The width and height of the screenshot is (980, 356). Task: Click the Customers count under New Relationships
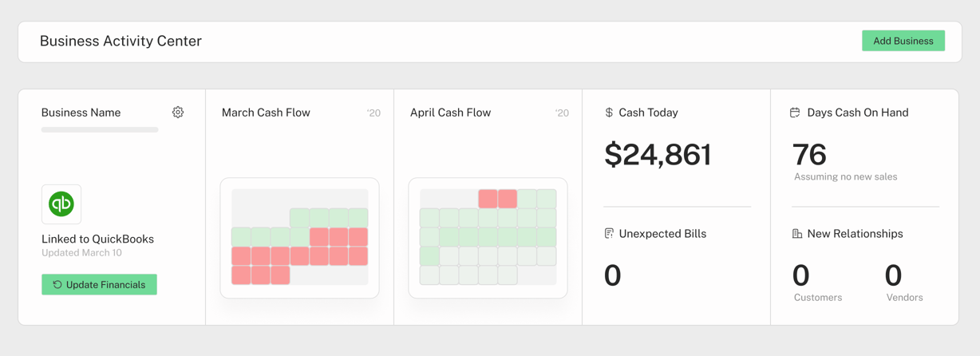[x=801, y=276]
